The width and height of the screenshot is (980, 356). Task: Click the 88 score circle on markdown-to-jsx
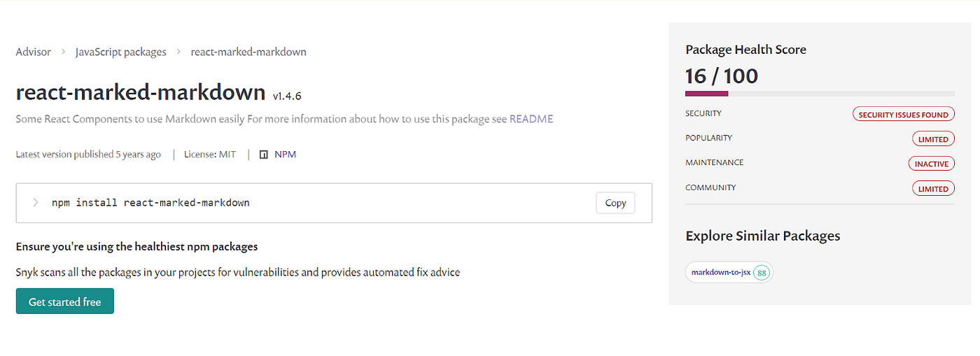pyautogui.click(x=761, y=273)
